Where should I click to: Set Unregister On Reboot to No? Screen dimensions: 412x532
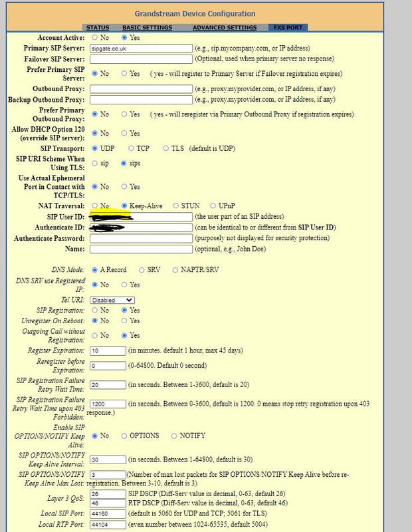[x=94, y=321]
